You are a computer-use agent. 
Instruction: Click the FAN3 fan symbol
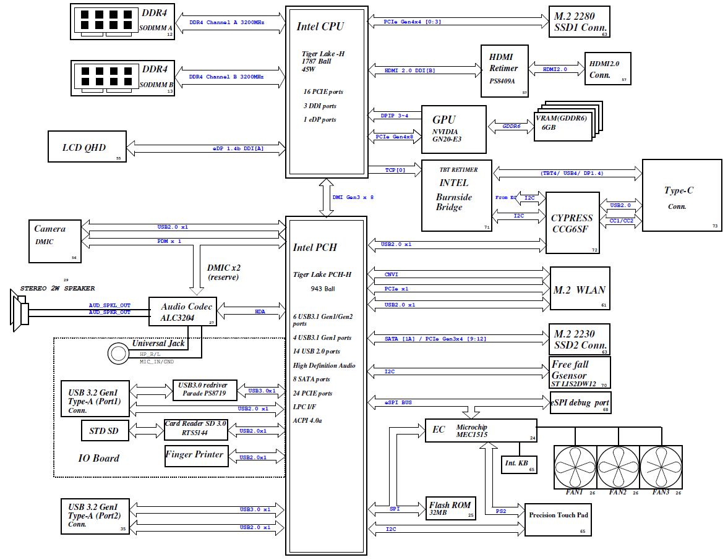pos(661,467)
